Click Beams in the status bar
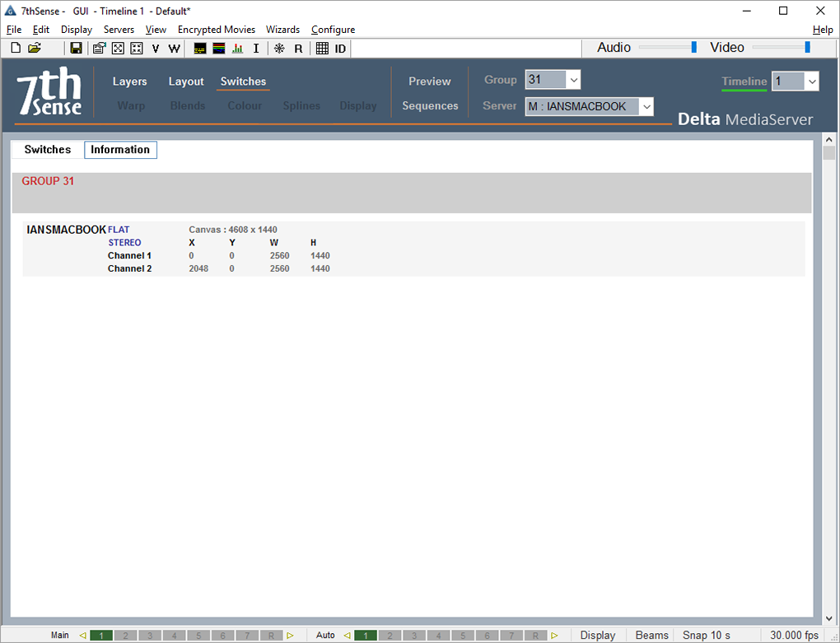This screenshot has height=643, width=840. point(652,636)
